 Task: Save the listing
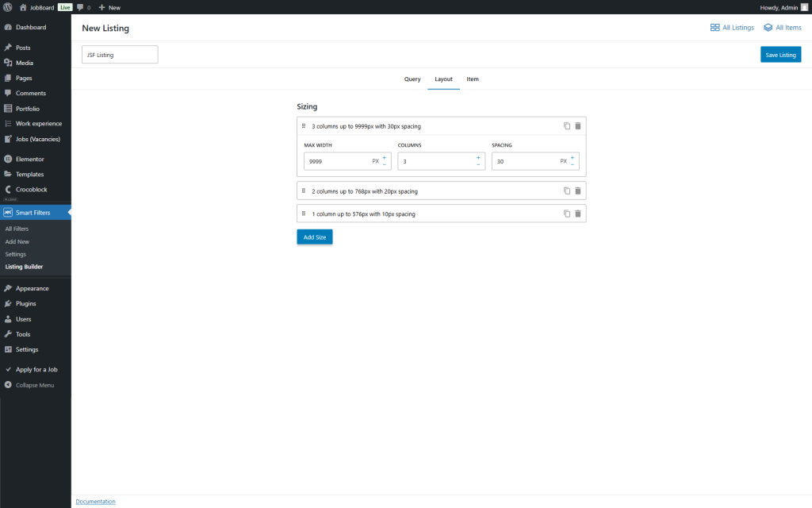[x=780, y=55]
